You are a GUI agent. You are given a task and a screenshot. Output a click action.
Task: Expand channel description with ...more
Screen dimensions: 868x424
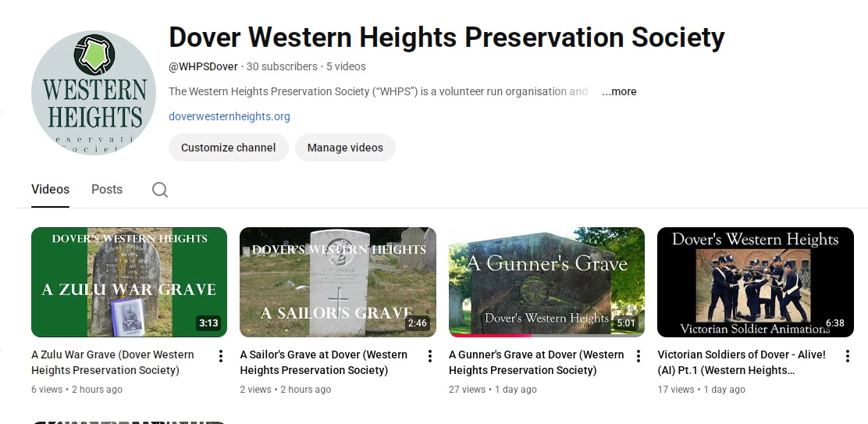[619, 91]
